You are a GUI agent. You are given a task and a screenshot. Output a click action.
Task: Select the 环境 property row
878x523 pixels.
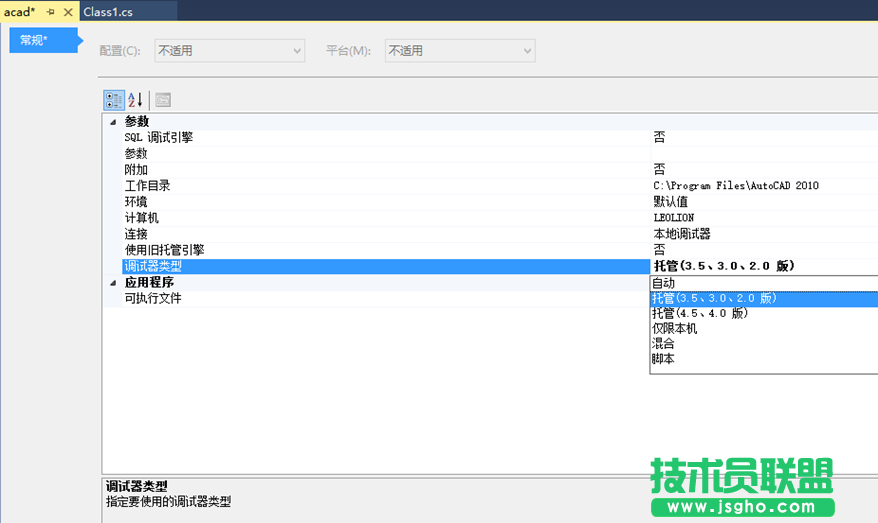[x=386, y=202]
